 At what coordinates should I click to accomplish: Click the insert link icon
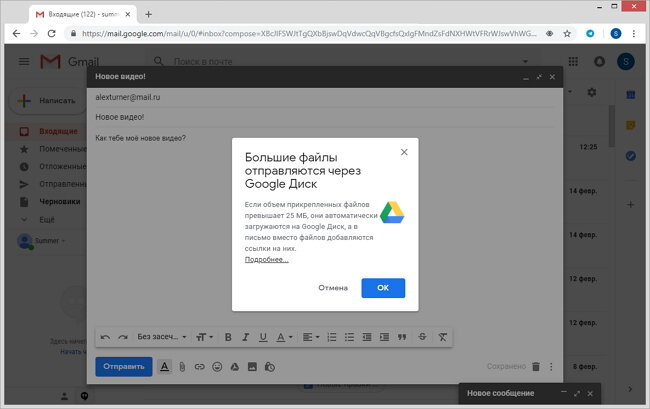tap(199, 366)
